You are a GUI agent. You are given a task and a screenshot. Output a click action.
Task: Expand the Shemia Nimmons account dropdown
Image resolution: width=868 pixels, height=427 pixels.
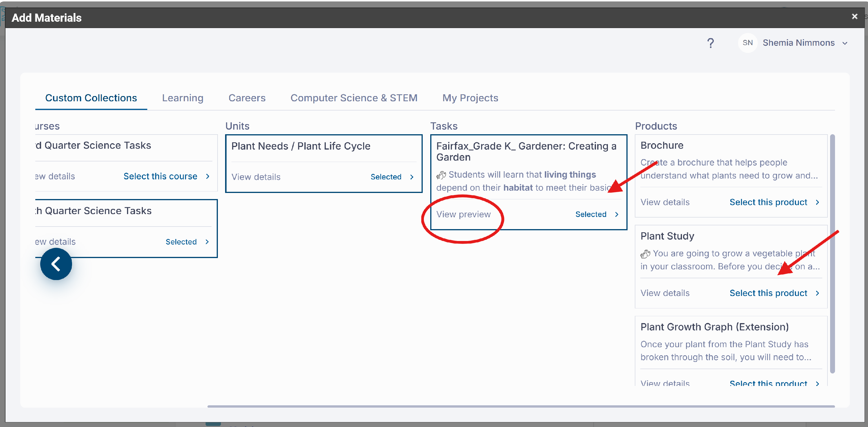845,43
